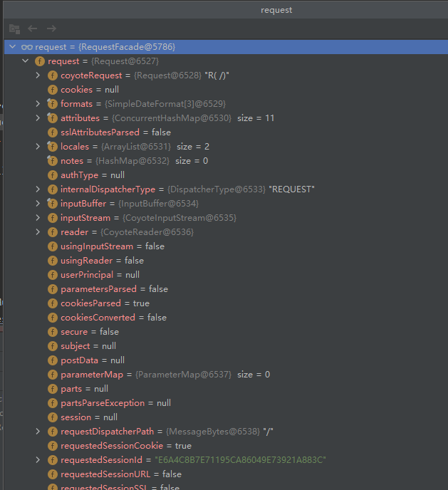The width and height of the screenshot is (448, 490).
Task: Click the field icon next to userPrincipal
Action: (x=53, y=275)
